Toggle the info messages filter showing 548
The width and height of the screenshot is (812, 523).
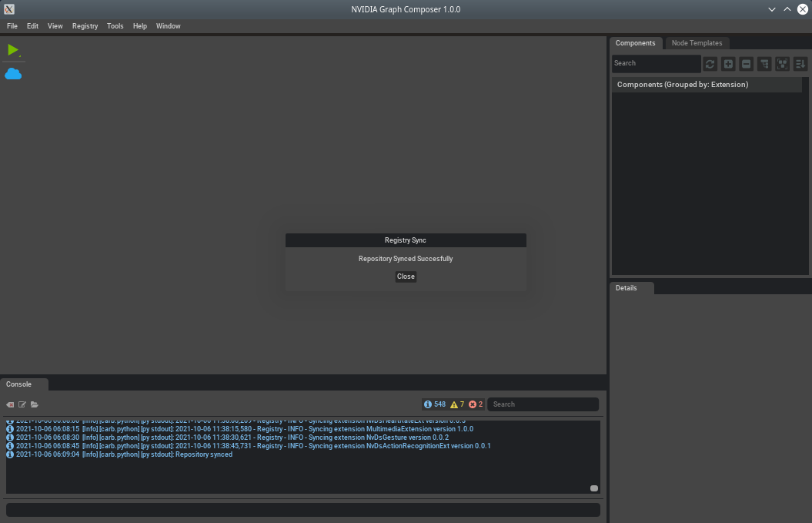click(435, 404)
